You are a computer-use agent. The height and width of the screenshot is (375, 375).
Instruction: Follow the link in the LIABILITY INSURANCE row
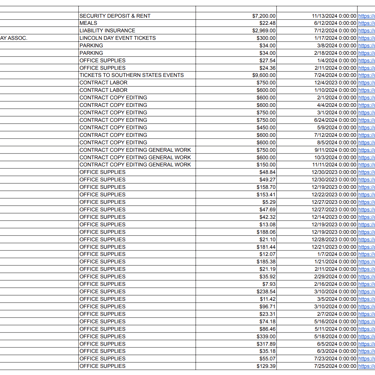tap(366, 31)
